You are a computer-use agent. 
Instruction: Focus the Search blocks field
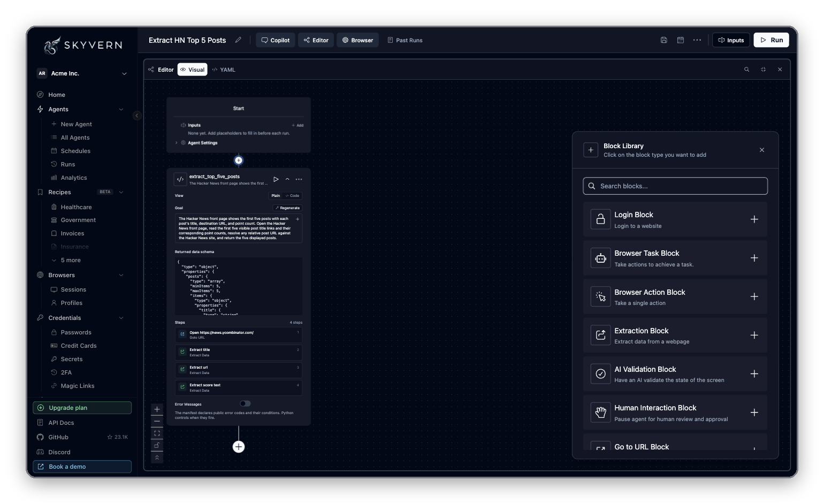675,186
